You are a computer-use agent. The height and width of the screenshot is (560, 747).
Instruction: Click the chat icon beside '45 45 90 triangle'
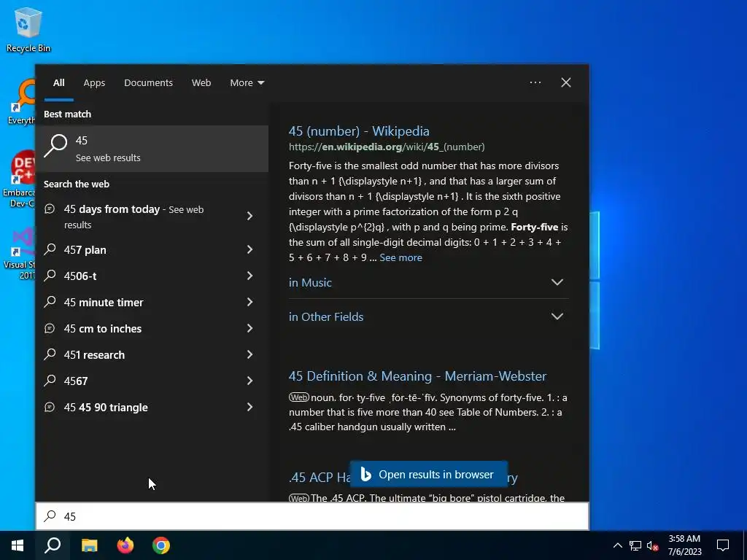coord(50,407)
